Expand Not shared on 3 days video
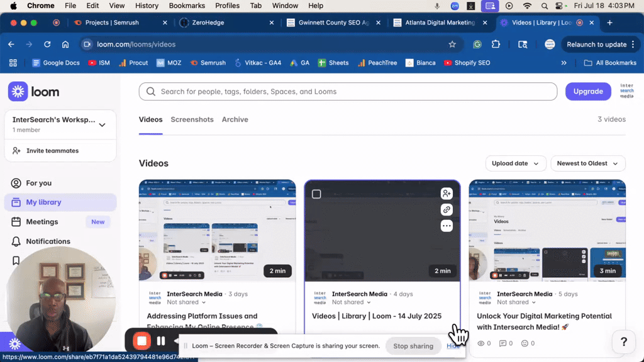The height and width of the screenshot is (362, 644). click(x=186, y=302)
